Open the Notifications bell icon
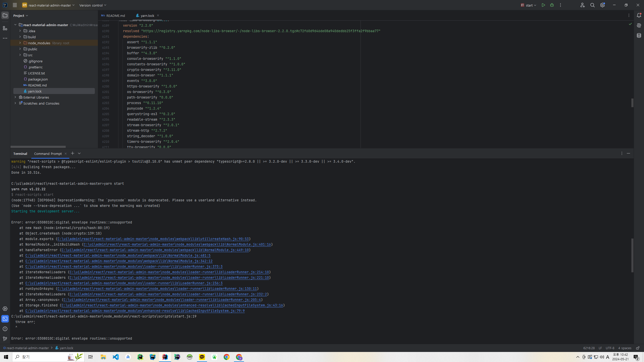 tap(639, 16)
